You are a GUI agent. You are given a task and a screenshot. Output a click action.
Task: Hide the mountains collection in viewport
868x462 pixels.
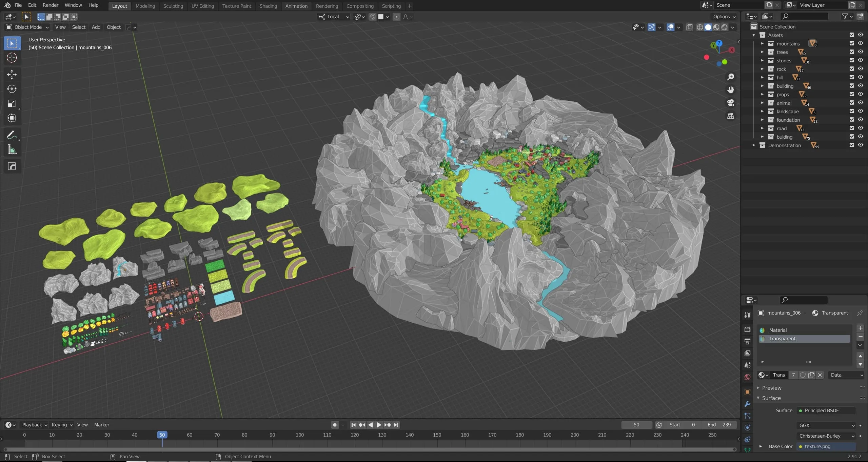coord(861,43)
